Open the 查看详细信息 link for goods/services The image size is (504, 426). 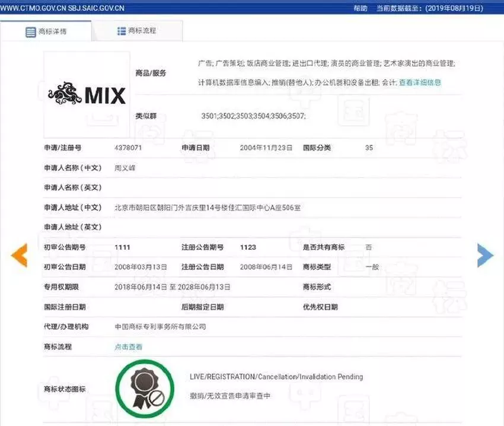pos(420,83)
